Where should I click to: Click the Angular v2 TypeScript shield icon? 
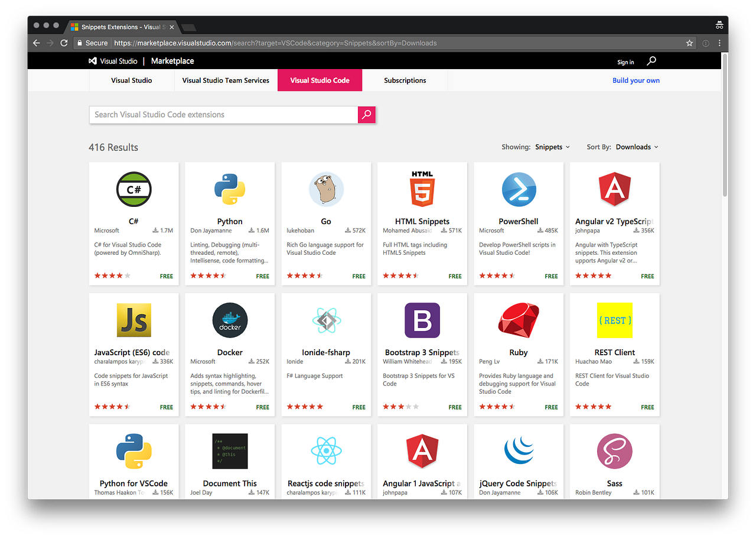(x=614, y=189)
